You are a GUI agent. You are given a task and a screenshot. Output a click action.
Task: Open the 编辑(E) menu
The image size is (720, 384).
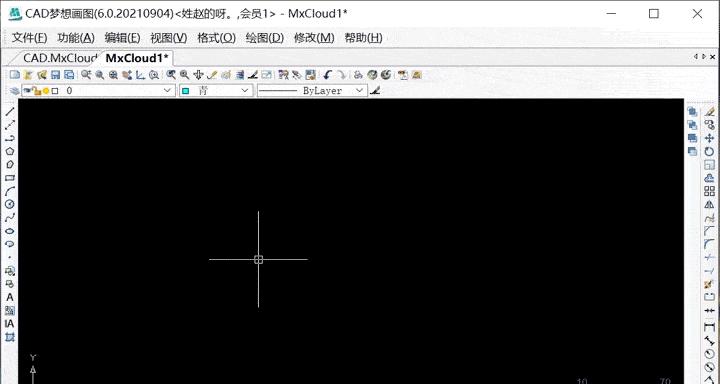122,38
